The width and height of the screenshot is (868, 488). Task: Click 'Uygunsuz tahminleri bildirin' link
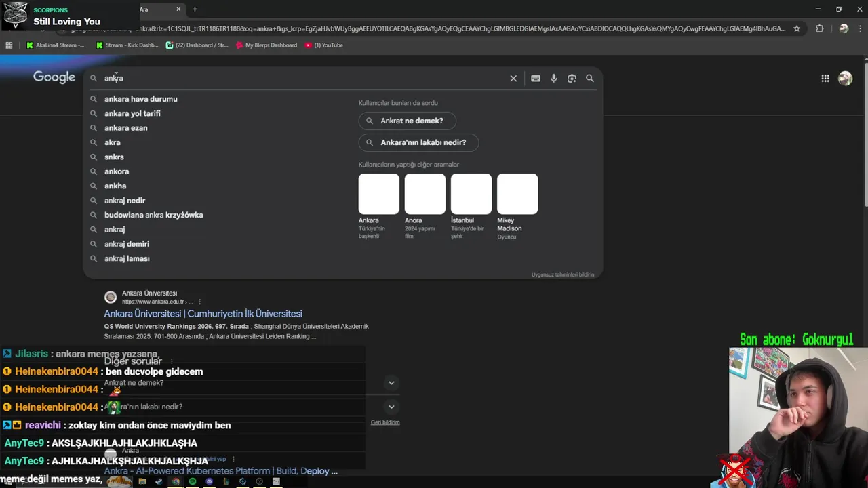tap(562, 274)
